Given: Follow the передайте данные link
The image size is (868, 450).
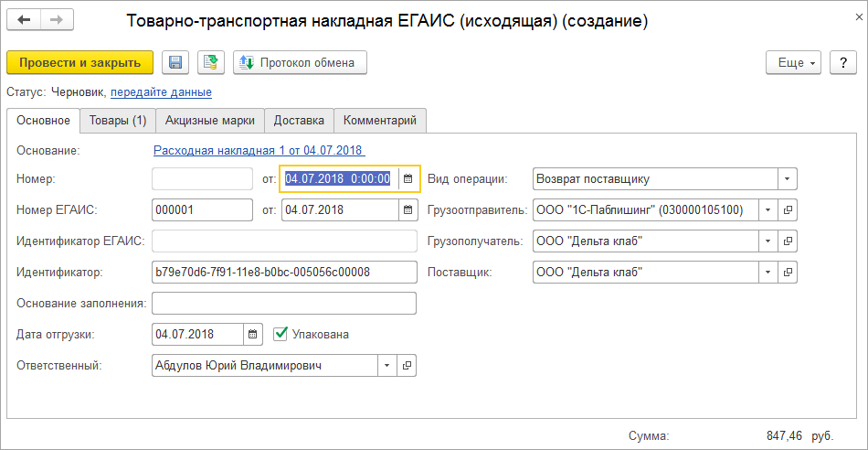Looking at the screenshot, I should [x=161, y=91].
